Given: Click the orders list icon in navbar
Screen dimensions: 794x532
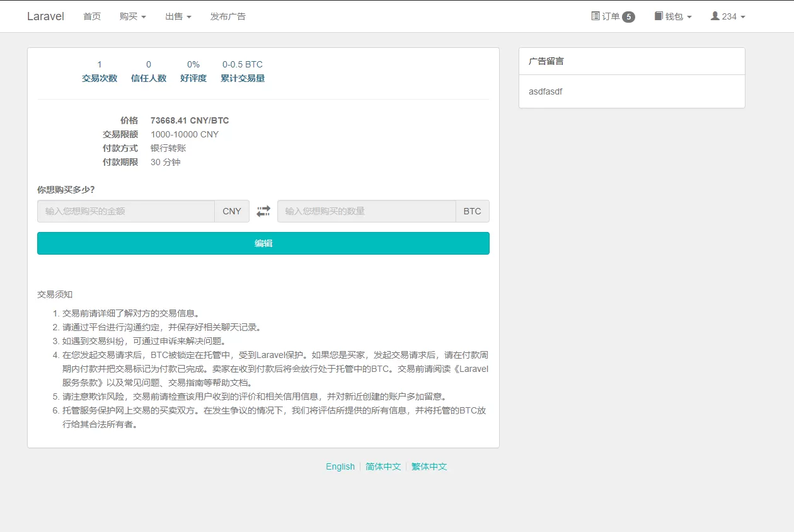Looking at the screenshot, I should pyautogui.click(x=595, y=16).
